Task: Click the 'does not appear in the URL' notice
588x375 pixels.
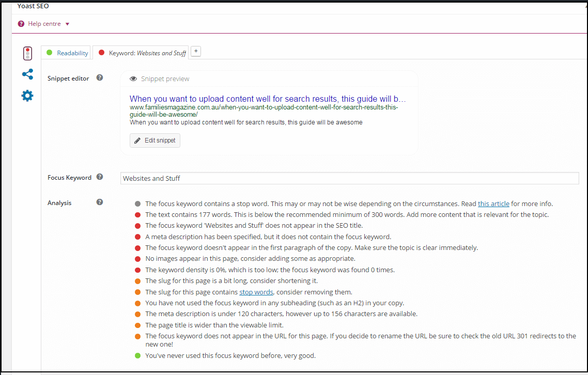Action: [x=361, y=340]
